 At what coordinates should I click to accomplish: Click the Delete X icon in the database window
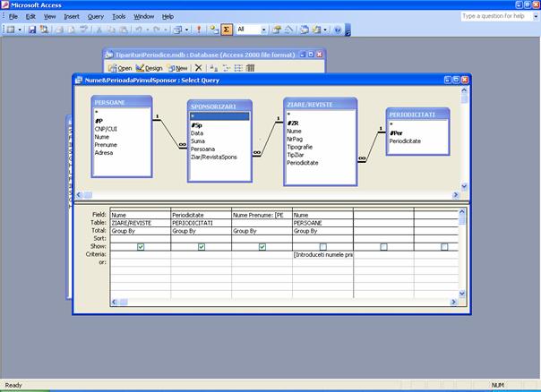pos(199,67)
